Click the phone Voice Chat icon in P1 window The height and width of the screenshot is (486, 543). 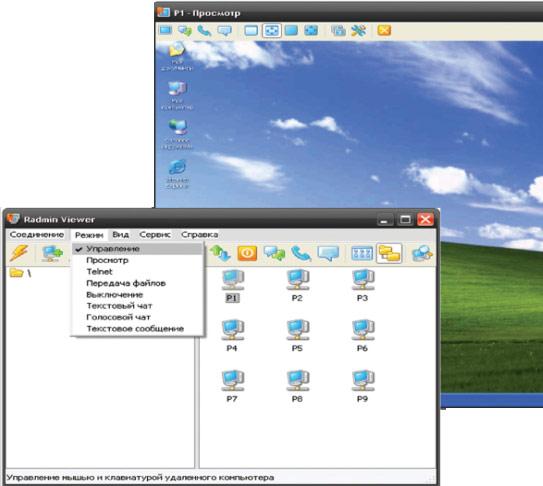click(204, 30)
